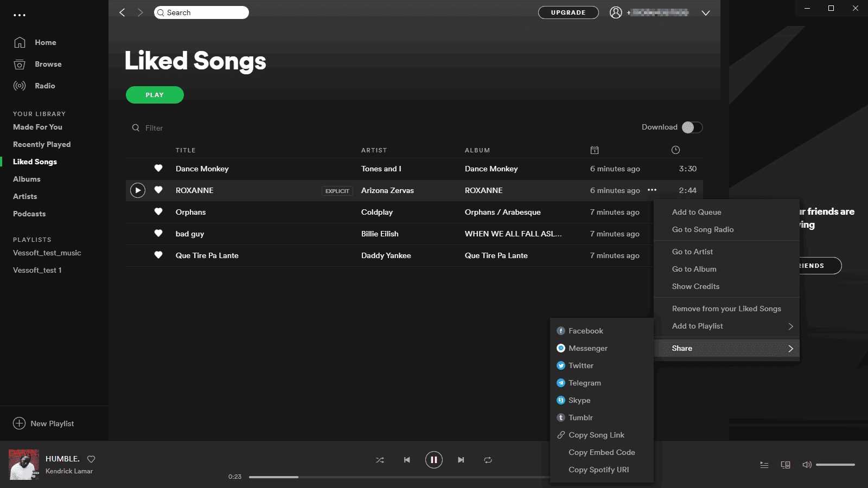Open the more options dots for ROXANNE
Screen dimensions: 868x488
tap(652, 190)
